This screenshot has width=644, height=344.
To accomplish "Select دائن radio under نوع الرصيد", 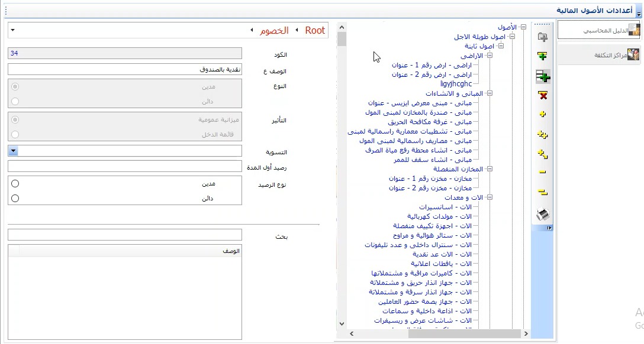I will pyautogui.click(x=15, y=198).
